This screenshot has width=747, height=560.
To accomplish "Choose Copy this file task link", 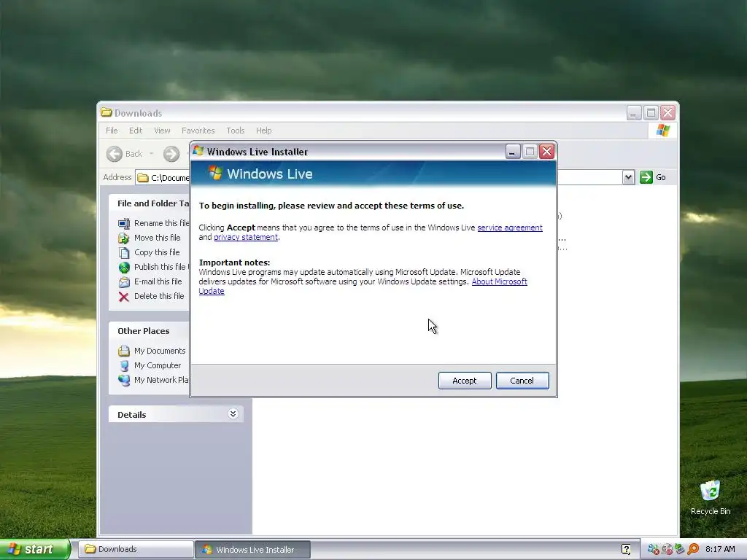I will point(157,252).
